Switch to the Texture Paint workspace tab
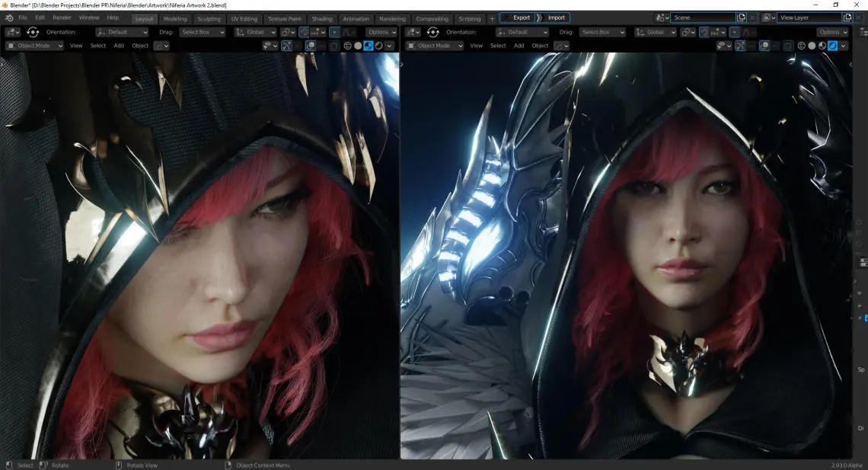Screen dimensions: 868x470 285,19
